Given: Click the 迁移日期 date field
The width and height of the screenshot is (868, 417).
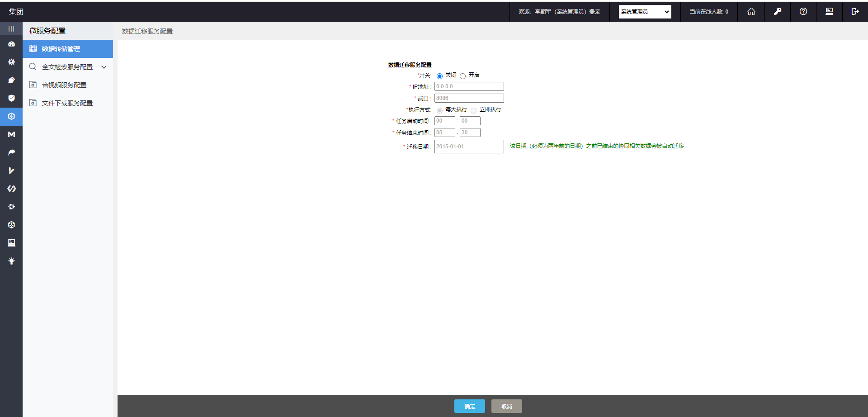Looking at the screenshot, I should [469, 147].
